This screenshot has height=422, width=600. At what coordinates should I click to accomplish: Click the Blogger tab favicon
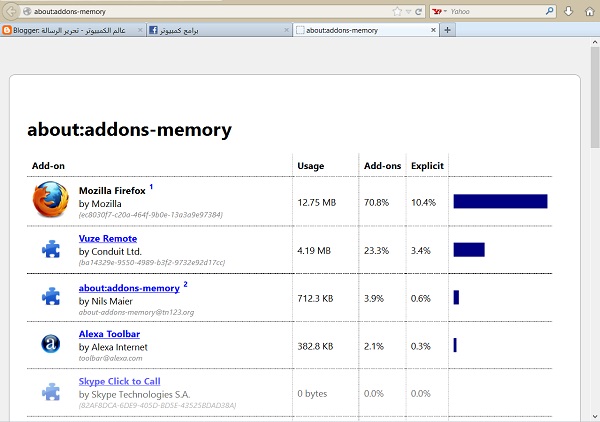[7, 30]
